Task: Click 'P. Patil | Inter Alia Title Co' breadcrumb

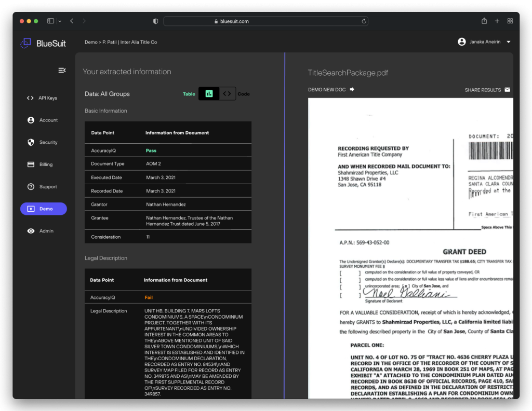Action: 129,42
